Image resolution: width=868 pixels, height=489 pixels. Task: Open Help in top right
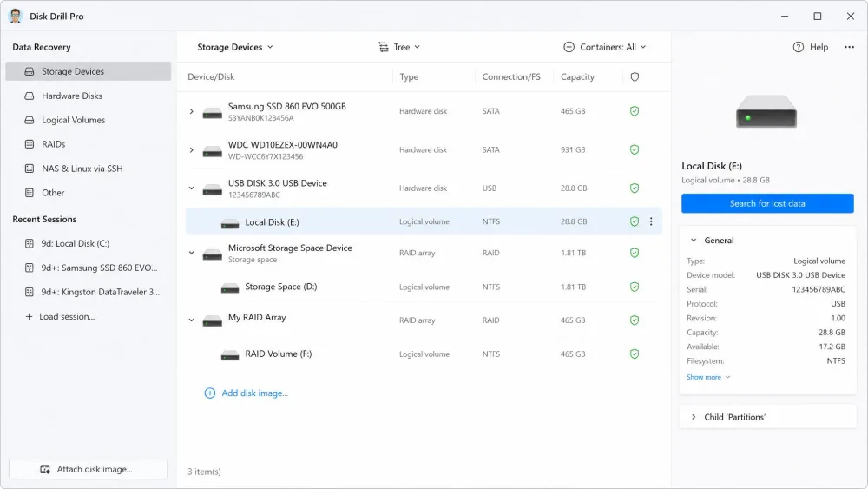pyautogui.click(x=811, y=47)
